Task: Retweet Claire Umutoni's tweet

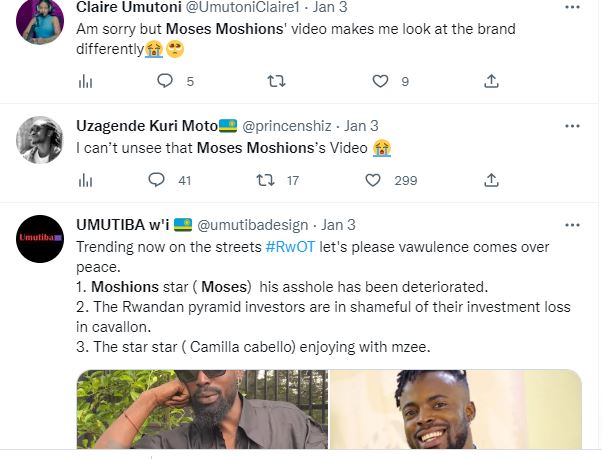Action: (x=277, y=81)
